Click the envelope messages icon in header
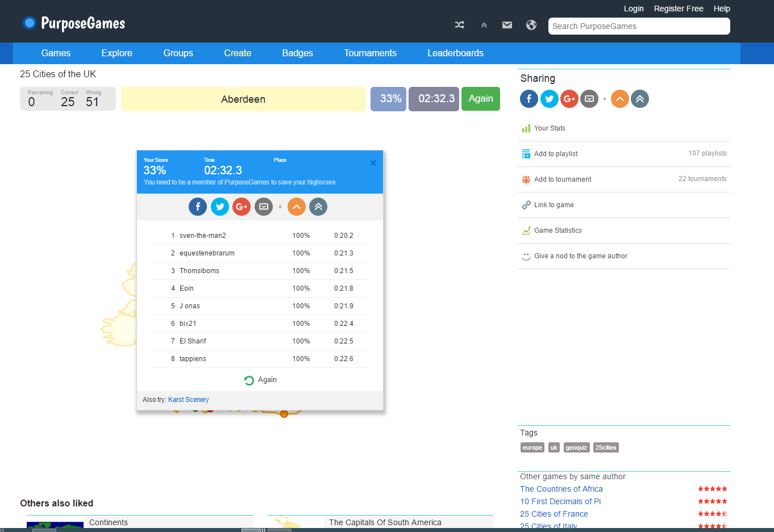The height and width of the screenshot is (532, 774). pos(507,25)
